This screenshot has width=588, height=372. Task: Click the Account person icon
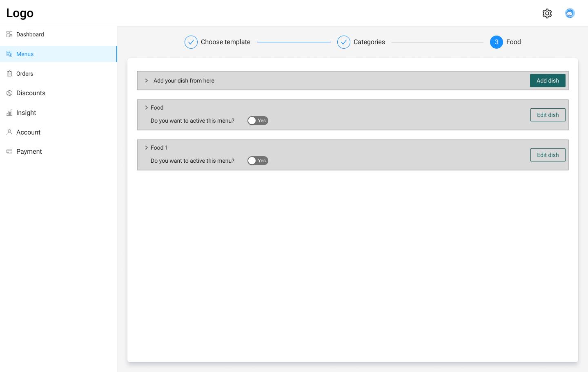coord(9,132)
